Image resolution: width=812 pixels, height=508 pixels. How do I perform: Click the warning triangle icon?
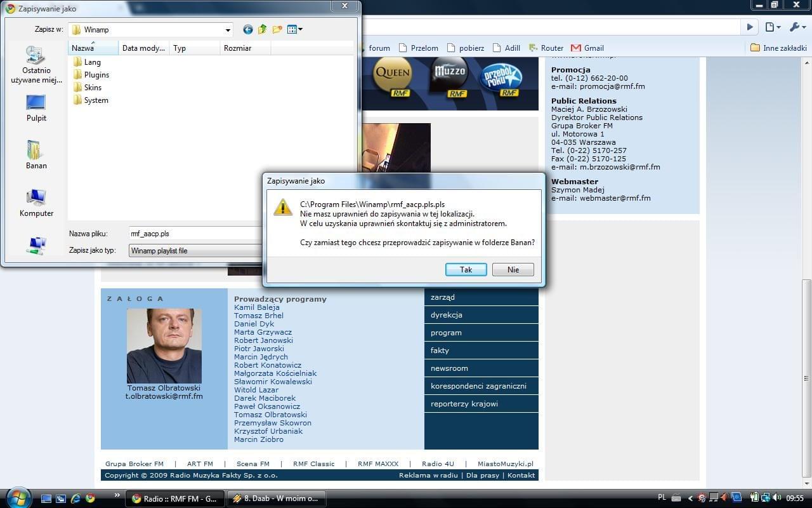coord(283,207)
